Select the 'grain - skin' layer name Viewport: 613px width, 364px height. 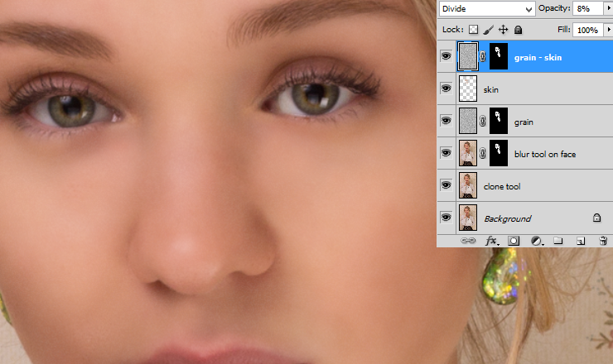[x=538, y=58]
